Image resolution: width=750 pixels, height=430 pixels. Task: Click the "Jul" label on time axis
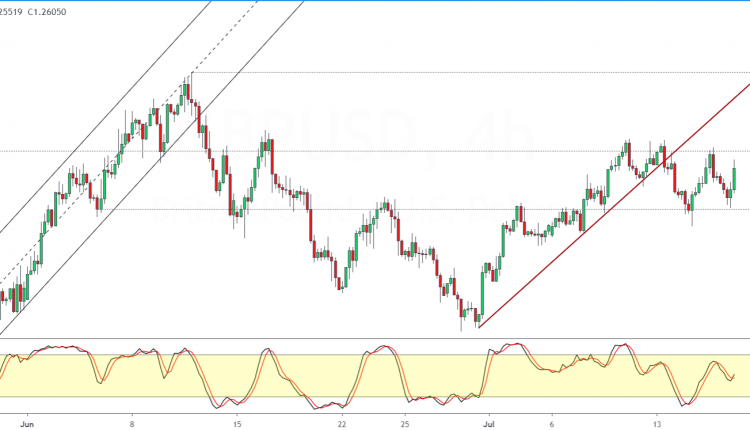pos(489,424)
